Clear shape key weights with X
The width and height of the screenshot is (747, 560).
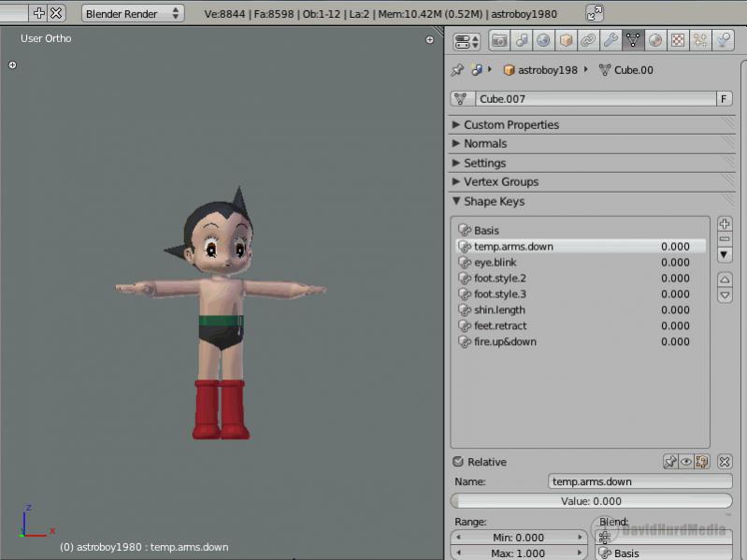725,462
